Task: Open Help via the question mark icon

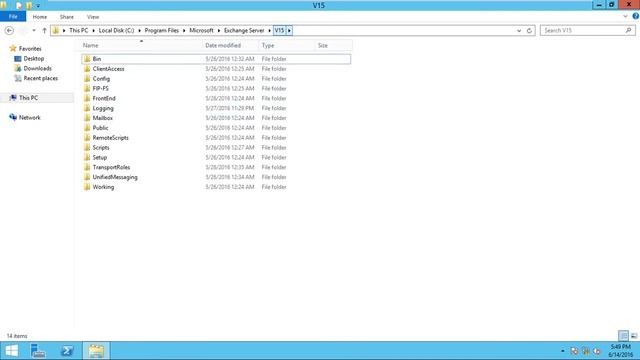Action: pos(636,16)
